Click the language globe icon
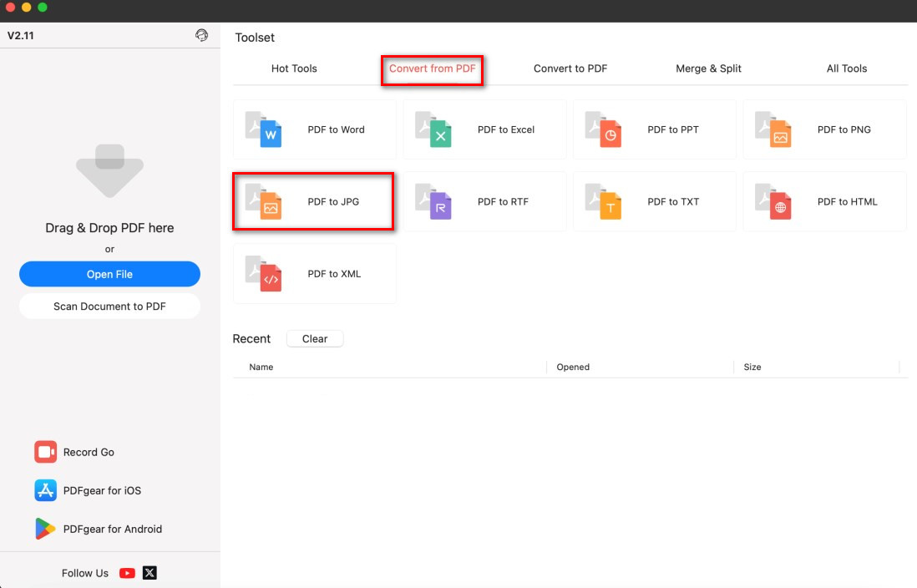This screenshot has height=588, width=917. (200, 35)
